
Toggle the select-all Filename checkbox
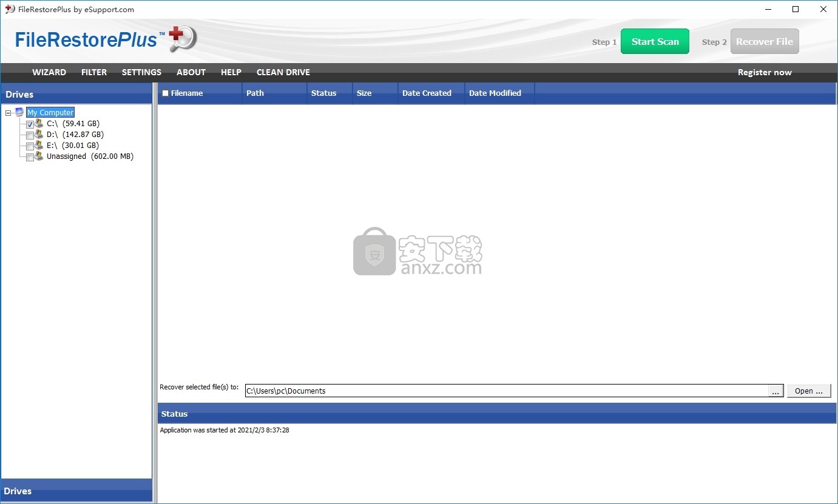click(165, 93)
